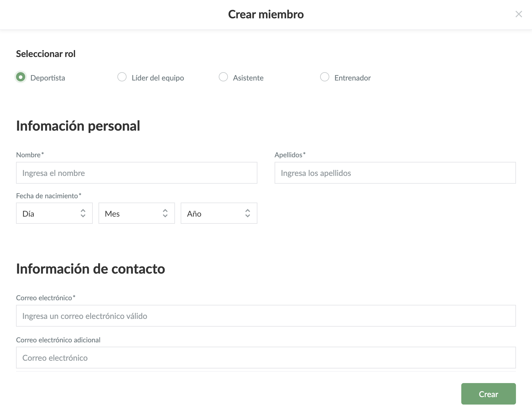This screenshot has width=532, height=412.
Task: Click the Correo electrónico adicional field
Action: 266,358
